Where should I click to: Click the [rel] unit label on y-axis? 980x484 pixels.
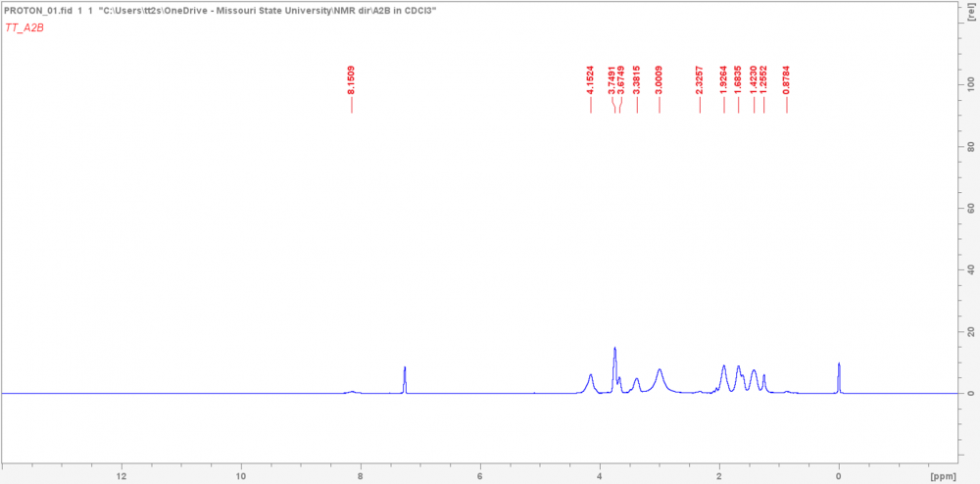point(967,7)
